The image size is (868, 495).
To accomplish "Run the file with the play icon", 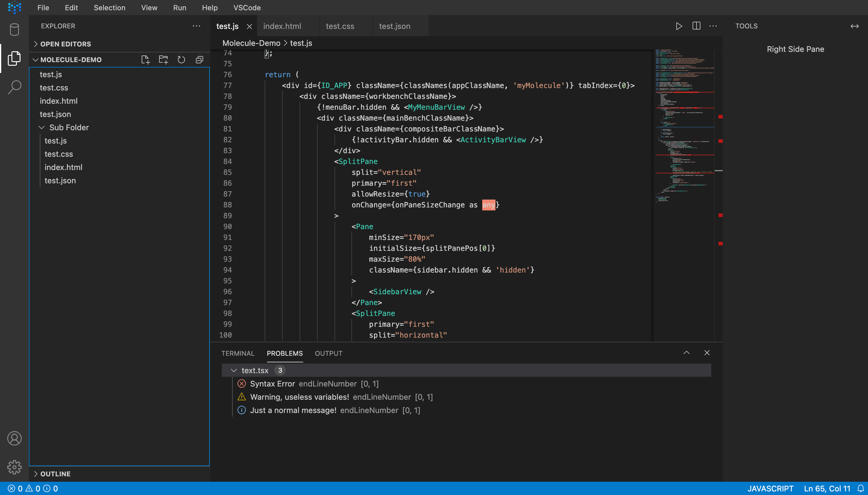I will 679,26.
